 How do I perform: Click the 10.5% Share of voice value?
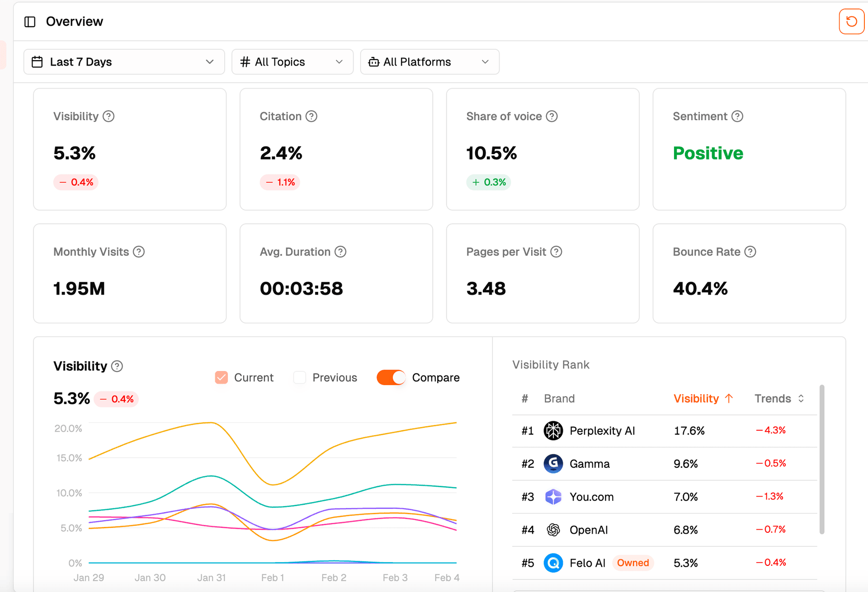point(491,153)
